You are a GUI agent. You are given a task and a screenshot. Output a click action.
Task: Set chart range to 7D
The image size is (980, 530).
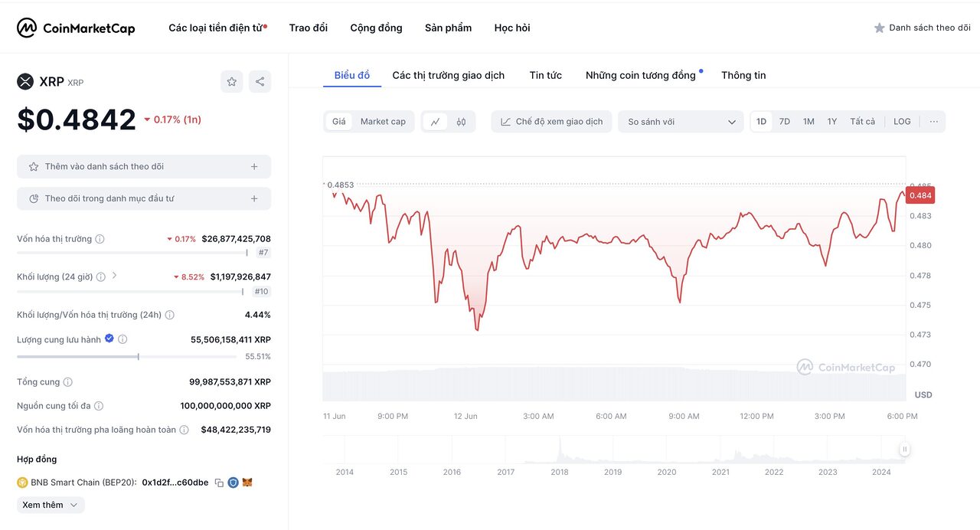point(785,122)
